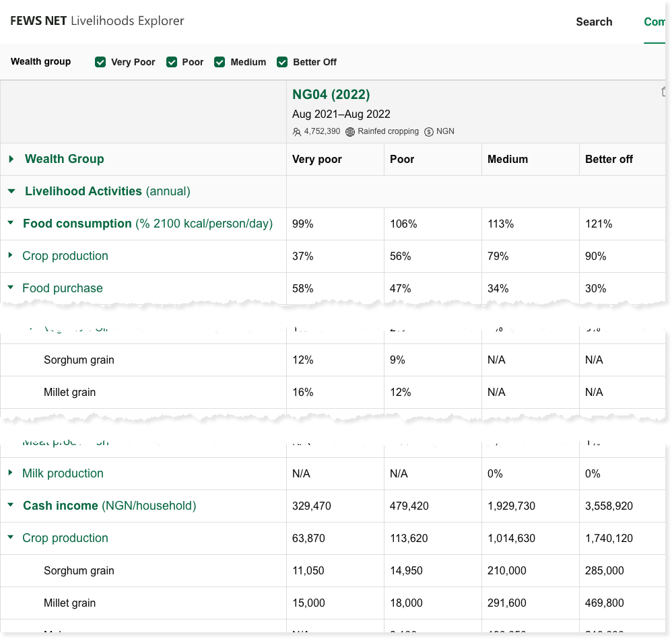Collapse the Food purchase row
This screenshot has height=639, width=672.
click(x=11, y=288)
